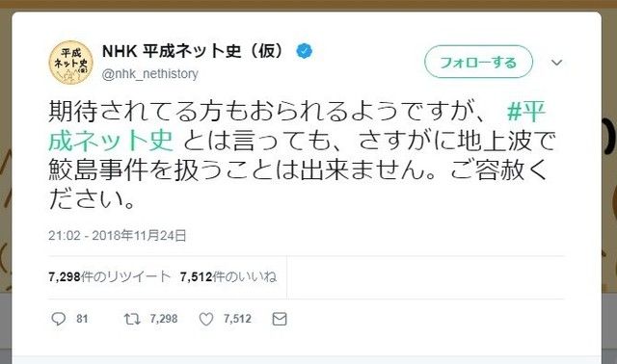Image resolution: width=617 pixels, height=364 pixels.
Task: Click the tweet body text 鮫島事件
Action: pos(98,169)
